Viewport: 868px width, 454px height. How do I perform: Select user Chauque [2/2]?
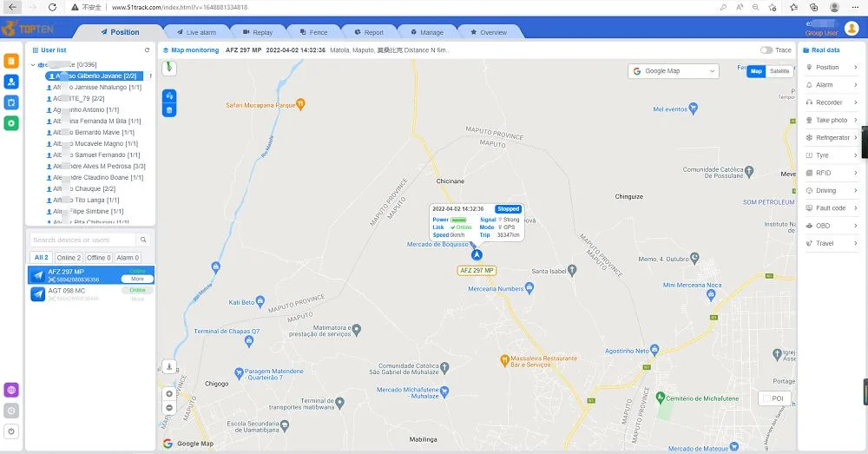click(x=81, y=188)
